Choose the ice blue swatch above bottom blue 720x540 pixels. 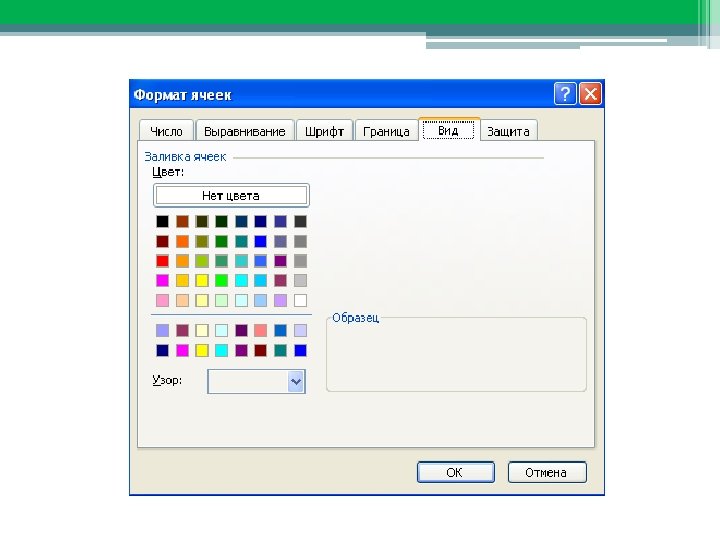point(300,330)
